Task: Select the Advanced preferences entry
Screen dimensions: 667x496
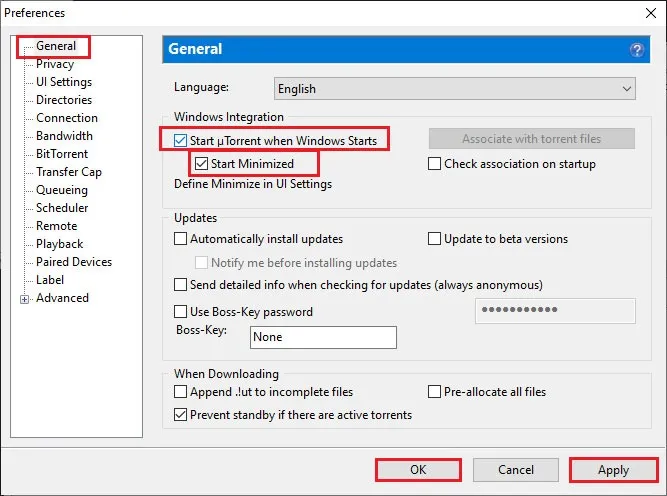Action: coord(63,298)
